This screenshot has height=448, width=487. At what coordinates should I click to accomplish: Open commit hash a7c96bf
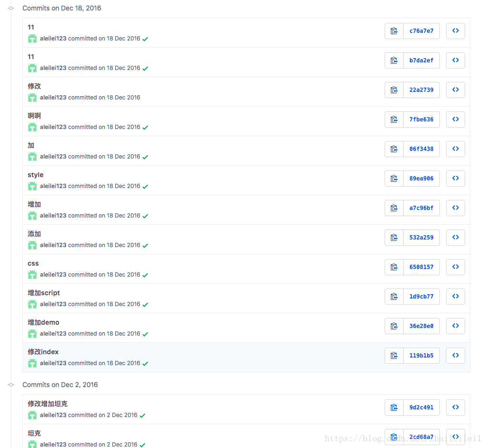(x=421, y=208)
